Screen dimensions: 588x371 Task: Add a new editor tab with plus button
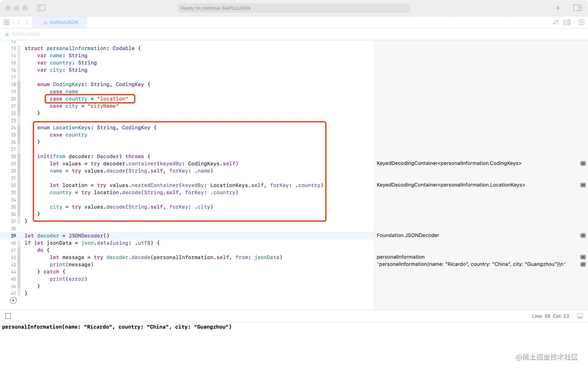[x=558, y=8]
